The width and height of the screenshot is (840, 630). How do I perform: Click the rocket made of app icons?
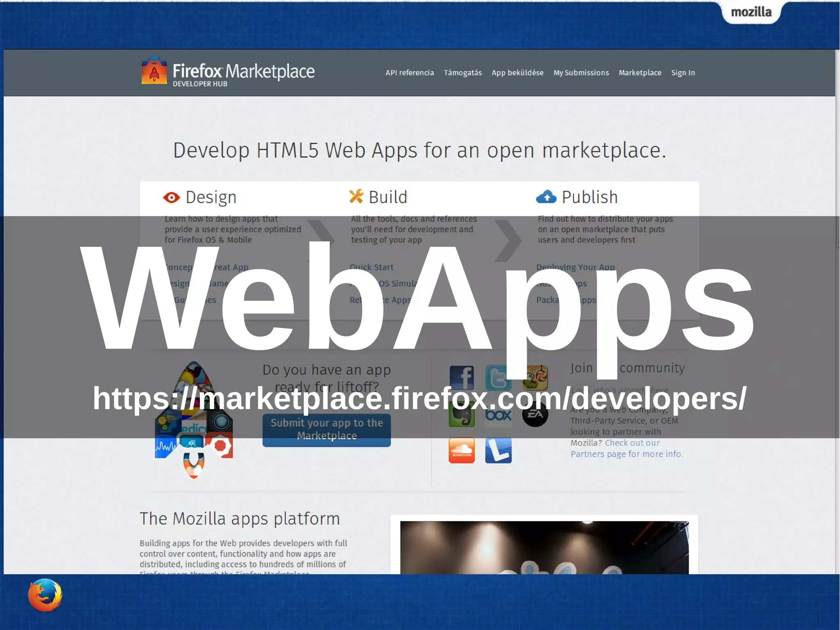pos(194,420)
